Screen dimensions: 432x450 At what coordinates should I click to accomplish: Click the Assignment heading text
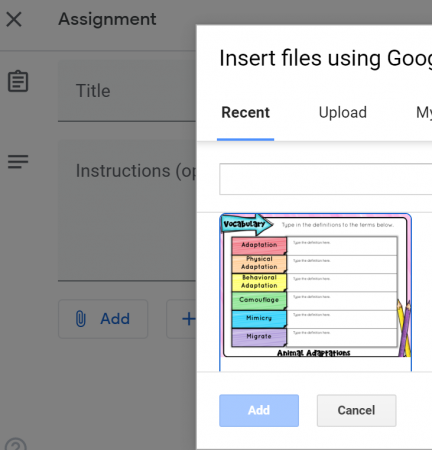point(107,19)
